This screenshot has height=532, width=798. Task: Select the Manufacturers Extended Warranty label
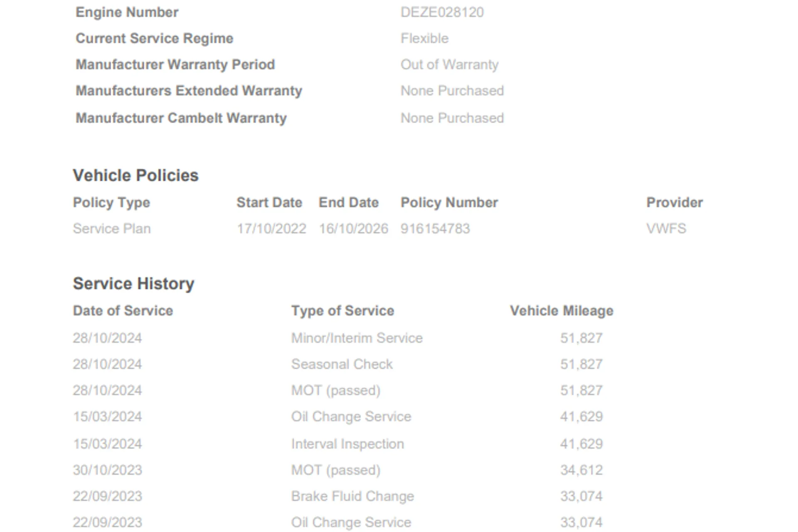tap(189, 91)
